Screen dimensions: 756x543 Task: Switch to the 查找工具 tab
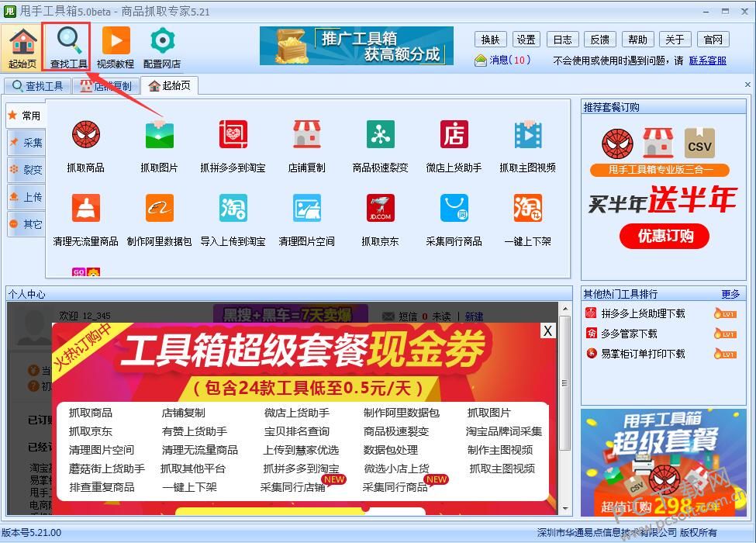coord(38,86)
